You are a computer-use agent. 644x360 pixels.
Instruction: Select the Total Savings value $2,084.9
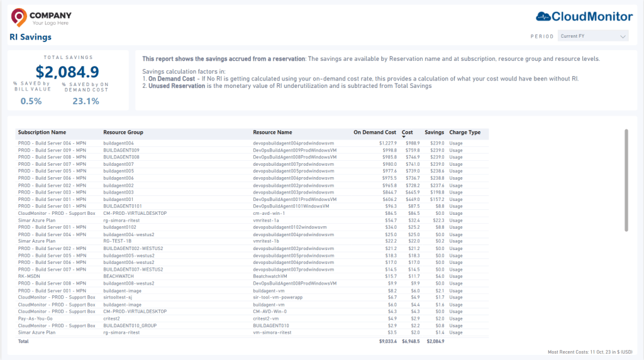point(67,72)
